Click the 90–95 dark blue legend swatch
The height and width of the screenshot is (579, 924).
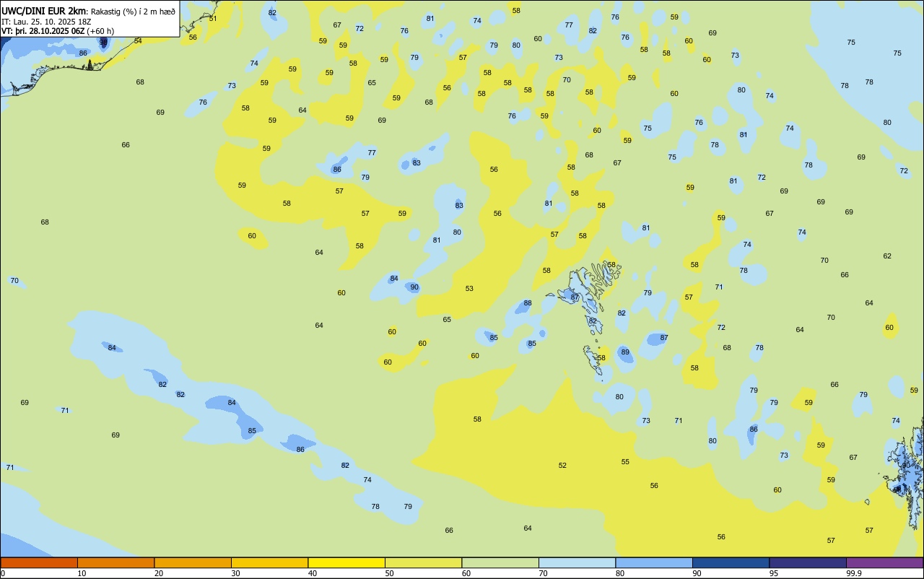731,562
